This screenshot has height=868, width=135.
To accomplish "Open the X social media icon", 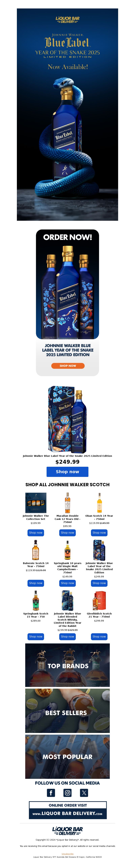I will coord(84,793).
